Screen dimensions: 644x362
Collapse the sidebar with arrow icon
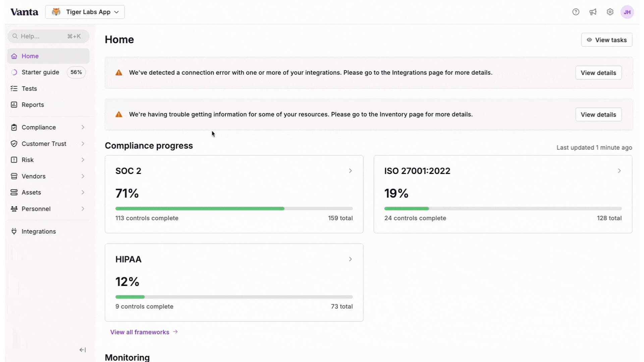pos(83,350)
